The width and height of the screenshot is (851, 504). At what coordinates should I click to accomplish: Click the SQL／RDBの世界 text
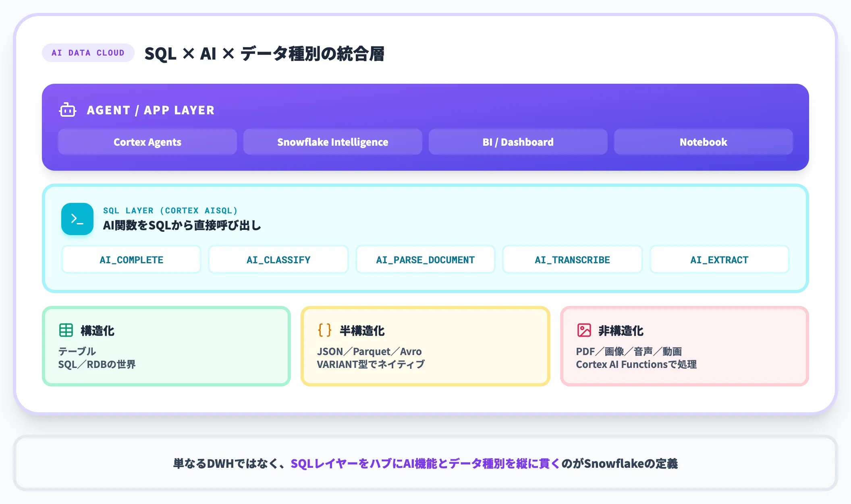click(97, 364)
